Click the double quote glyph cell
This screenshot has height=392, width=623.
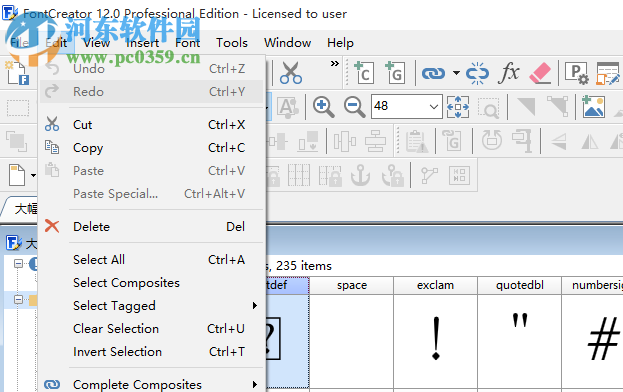point(520,342)
